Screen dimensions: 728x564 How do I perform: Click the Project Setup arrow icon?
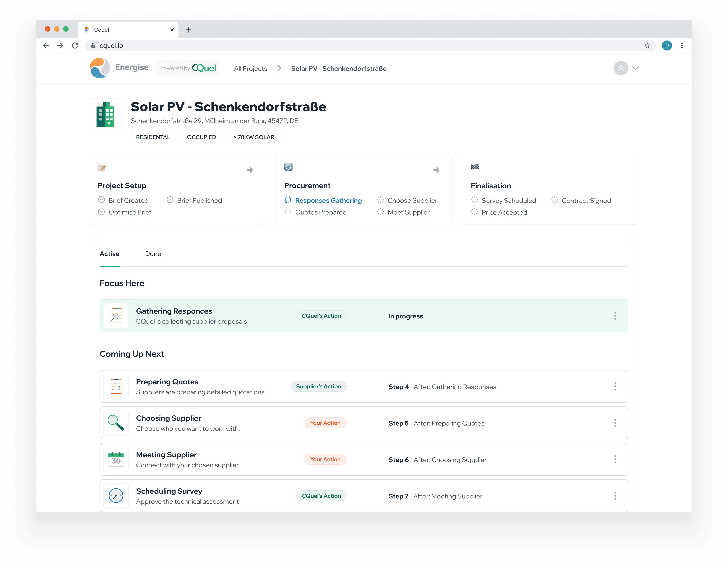pyautogui.click(x=250, y=170)
